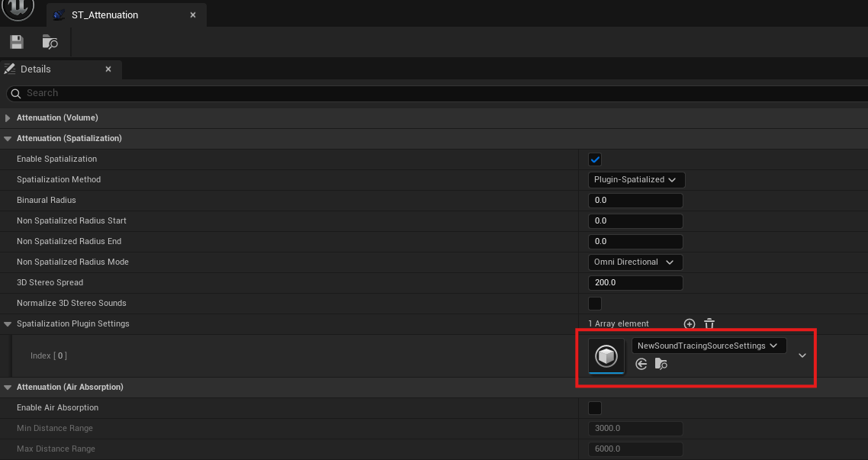
Task: Click the ST_Attenuation tab asset icon
Action: click(59, 15)
